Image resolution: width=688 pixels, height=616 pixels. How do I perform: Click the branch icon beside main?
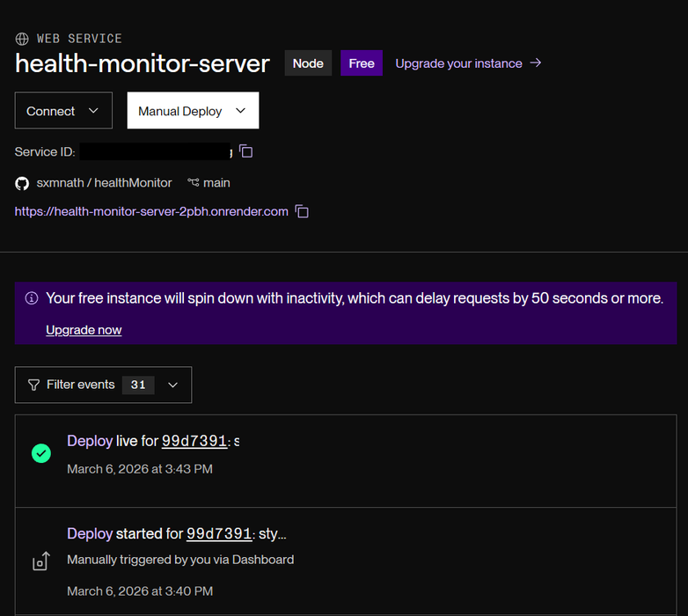click(193, 182)
